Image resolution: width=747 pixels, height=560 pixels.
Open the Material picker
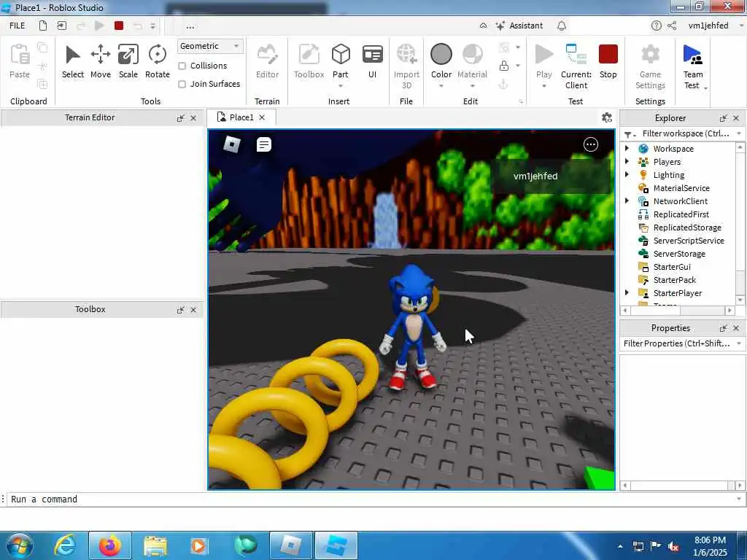472,61
